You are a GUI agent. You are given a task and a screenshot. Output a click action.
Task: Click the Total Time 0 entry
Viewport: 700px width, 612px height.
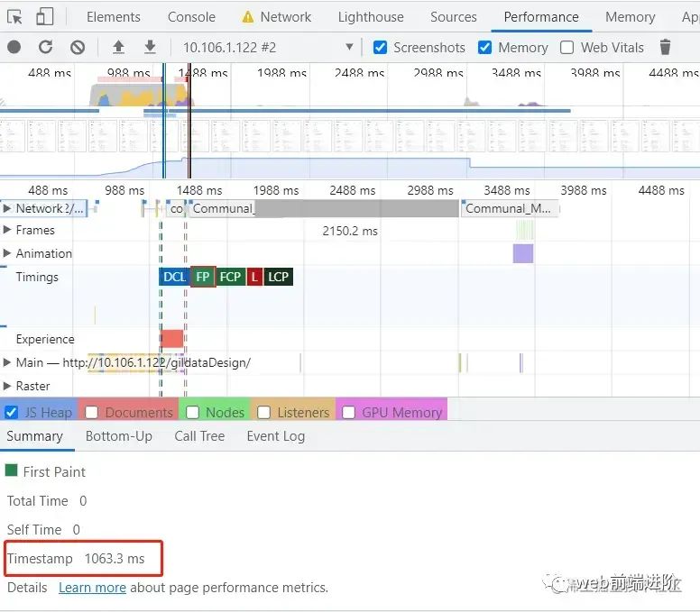click(x=47, y=500)
